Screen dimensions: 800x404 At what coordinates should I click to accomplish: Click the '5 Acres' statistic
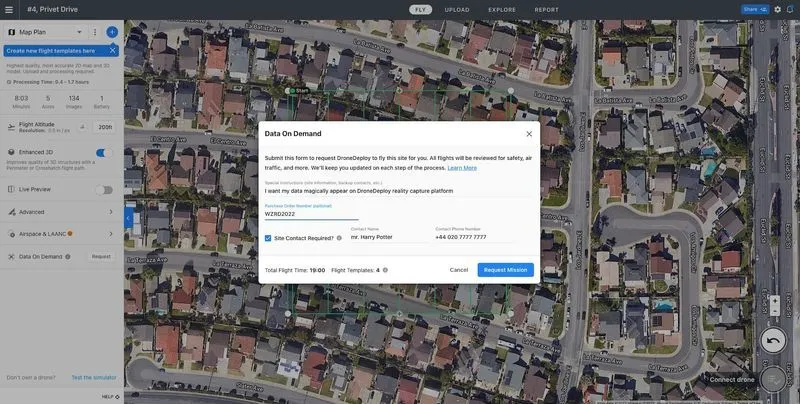(x=48, y=102)
